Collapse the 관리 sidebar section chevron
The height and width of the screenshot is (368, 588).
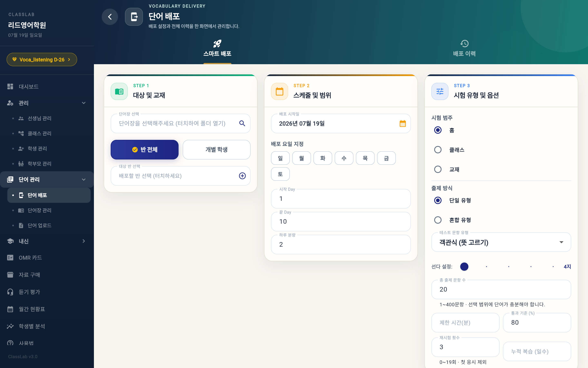(84, 103)
